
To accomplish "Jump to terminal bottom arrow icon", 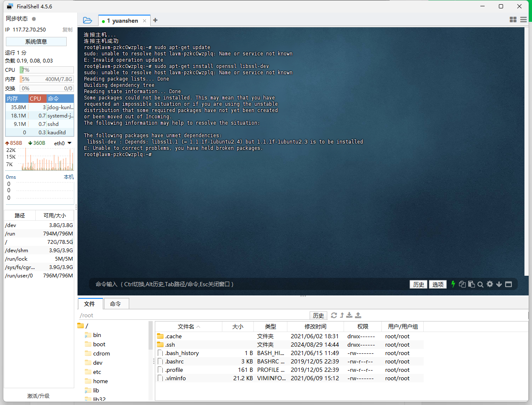I will [499, 284].
